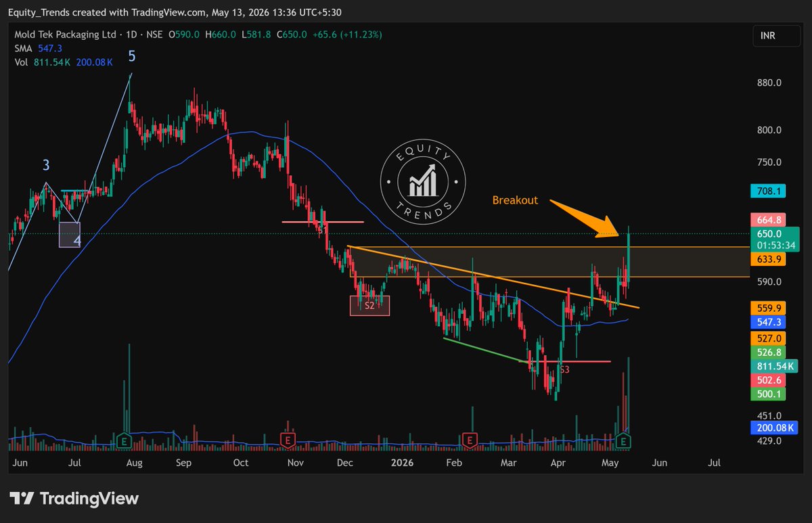Click the Aug label on time axis
Screen dimensions: 812x523
coord(134,463)
